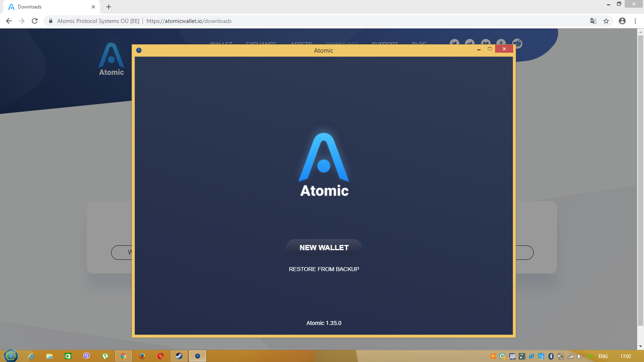Reload the atomicwallet.io downloads page

click(x=35, y=21)
